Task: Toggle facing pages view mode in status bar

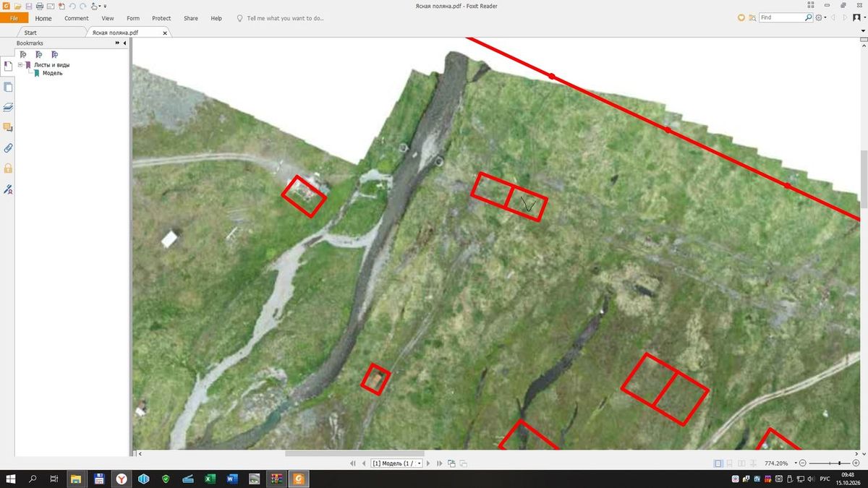Action: (x=741, y=463)
